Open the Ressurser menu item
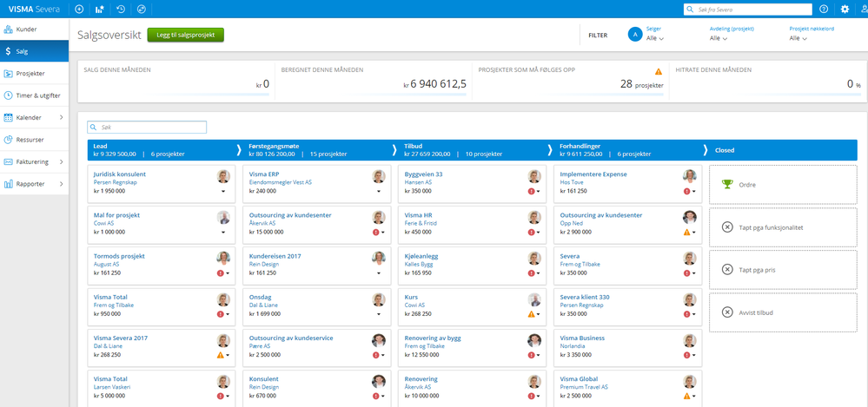This screenshot has width=868, height=407. pyautogui.click(x=35, y=140)
